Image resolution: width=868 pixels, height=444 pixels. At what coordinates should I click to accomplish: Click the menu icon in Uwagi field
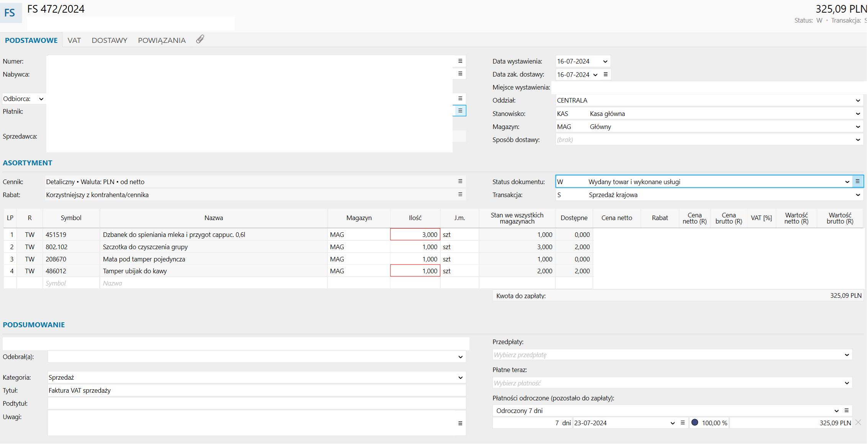coord(460,423)
